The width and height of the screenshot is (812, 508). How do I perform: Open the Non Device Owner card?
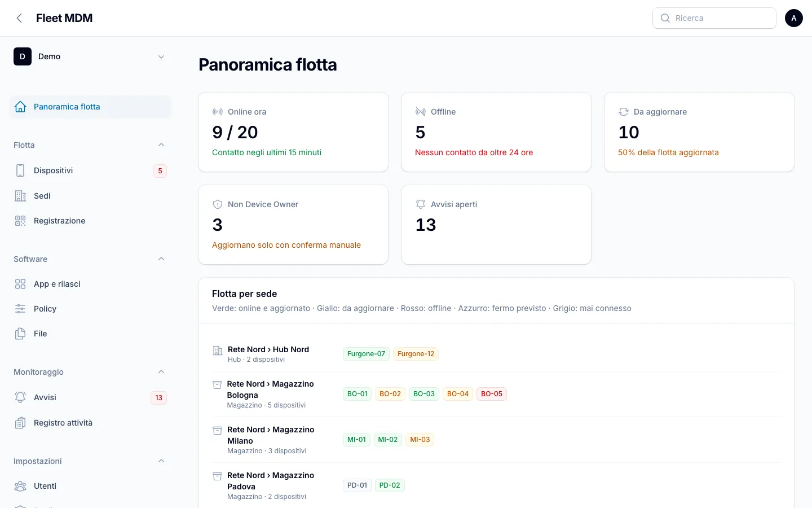tap(293, 225)
